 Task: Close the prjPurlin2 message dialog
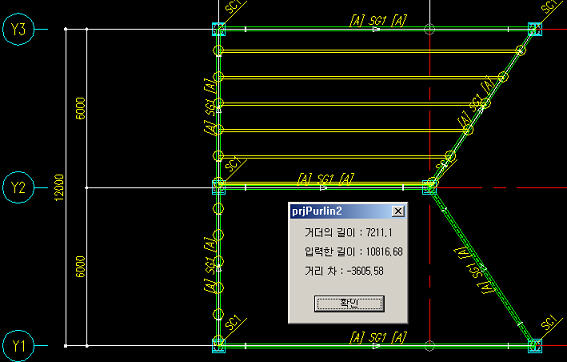point(398,211)
